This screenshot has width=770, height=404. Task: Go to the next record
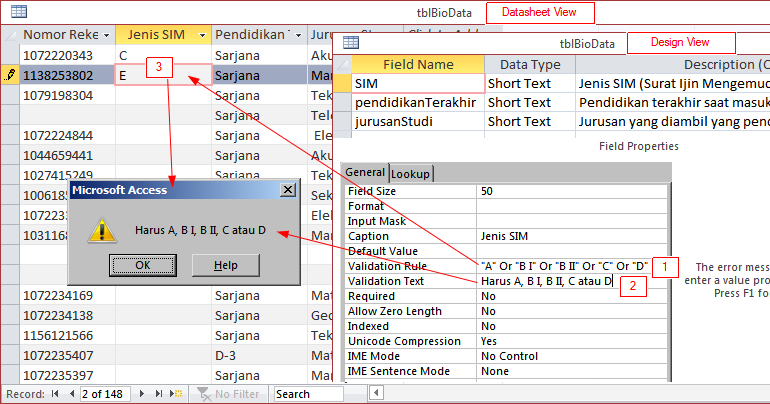[143, 394]
